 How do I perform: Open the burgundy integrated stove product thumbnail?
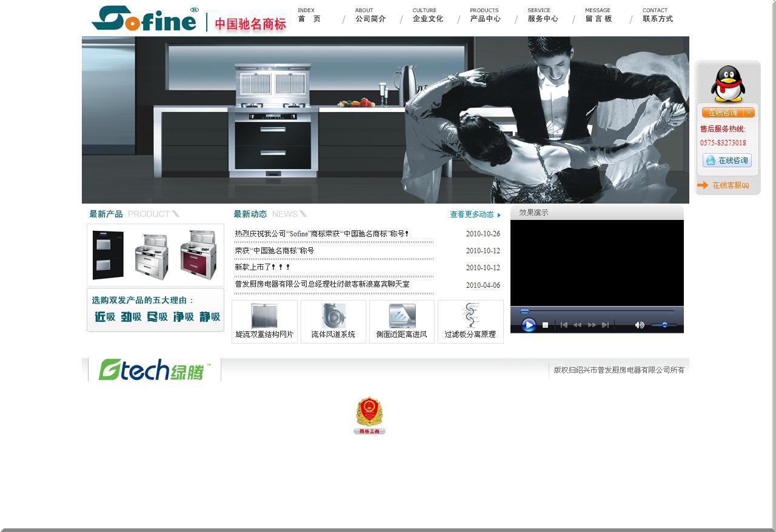198,254
